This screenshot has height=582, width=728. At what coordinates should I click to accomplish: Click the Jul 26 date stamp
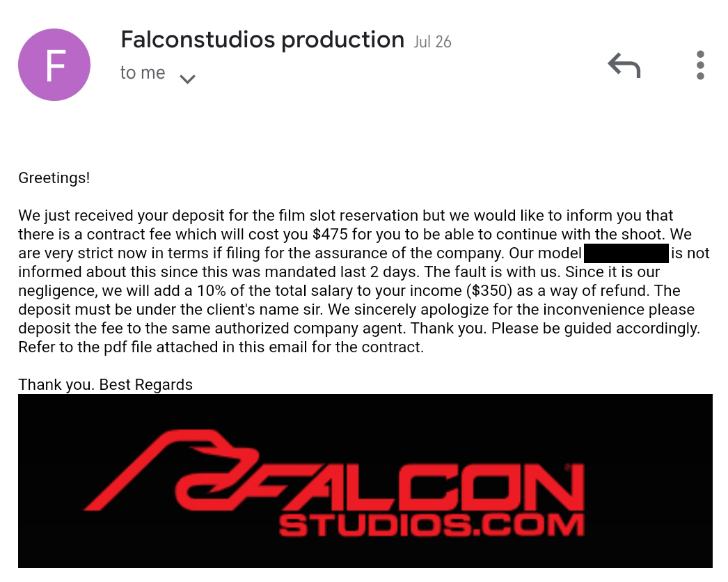(432, 42)
